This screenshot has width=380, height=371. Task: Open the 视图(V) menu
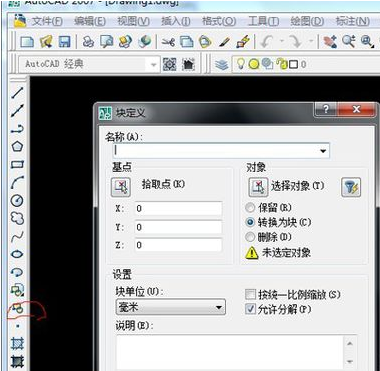coord(133,21)
